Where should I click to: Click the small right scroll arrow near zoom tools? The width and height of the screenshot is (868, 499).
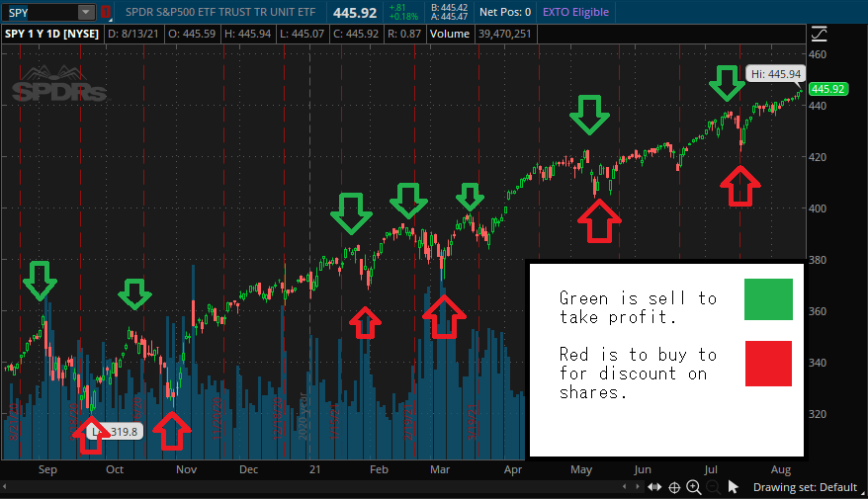638,487
